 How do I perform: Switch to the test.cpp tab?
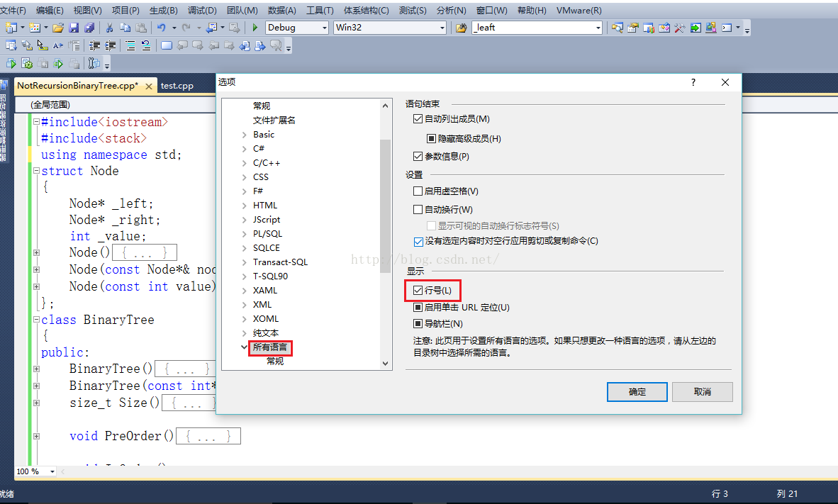click(x=177, y=86)
